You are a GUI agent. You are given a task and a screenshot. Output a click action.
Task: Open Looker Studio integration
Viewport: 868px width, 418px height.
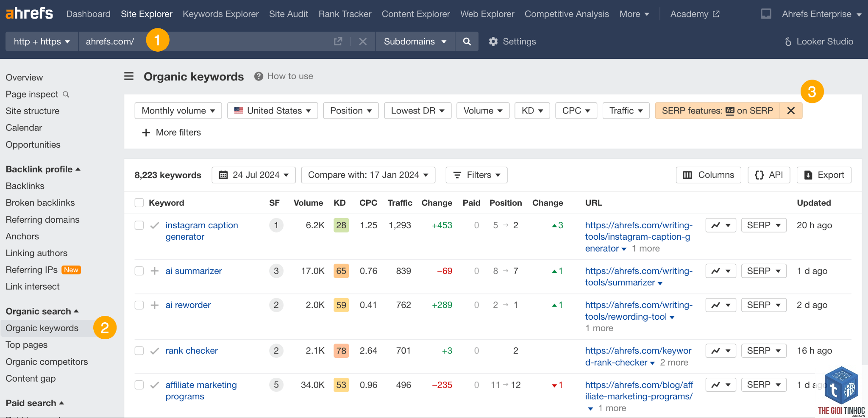818,42
